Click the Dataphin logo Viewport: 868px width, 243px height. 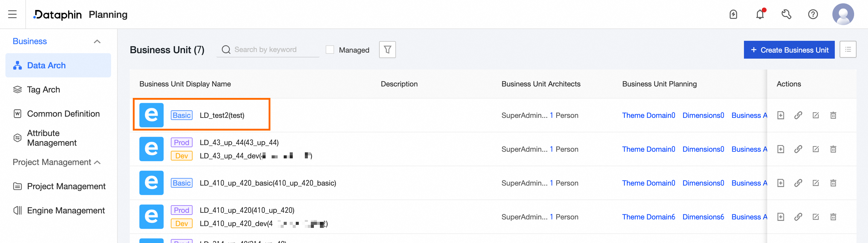(57, 15)
